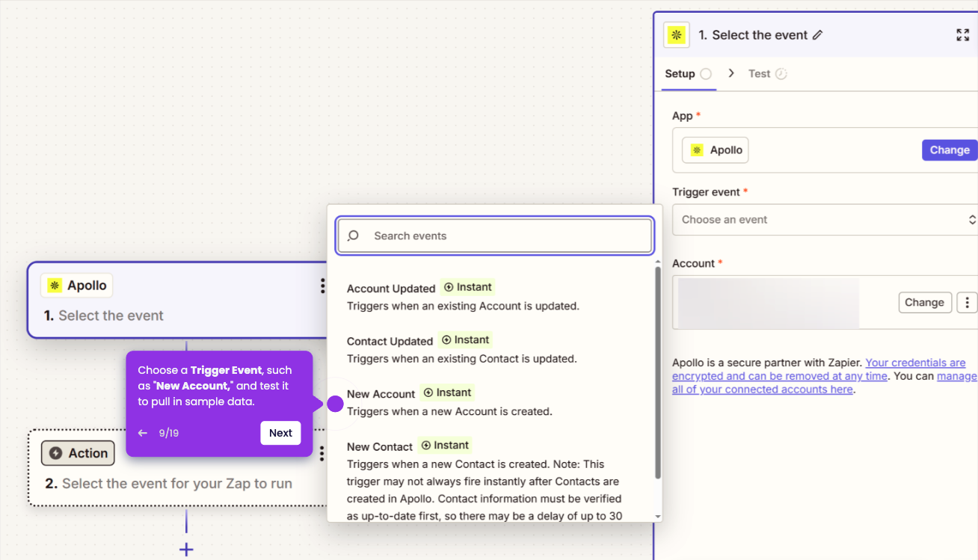Open three-dot menu on Apollo trigger step

[322, 286]
